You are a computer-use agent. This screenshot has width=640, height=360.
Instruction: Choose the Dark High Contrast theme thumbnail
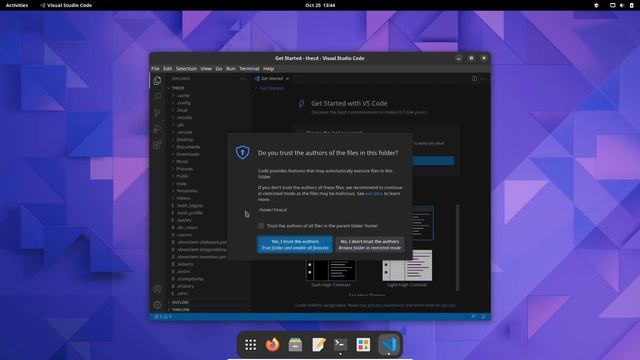click(331, 269)
